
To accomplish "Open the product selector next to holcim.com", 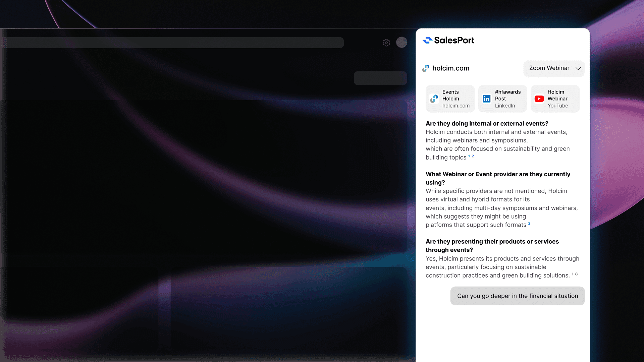I will coord(554,68).
